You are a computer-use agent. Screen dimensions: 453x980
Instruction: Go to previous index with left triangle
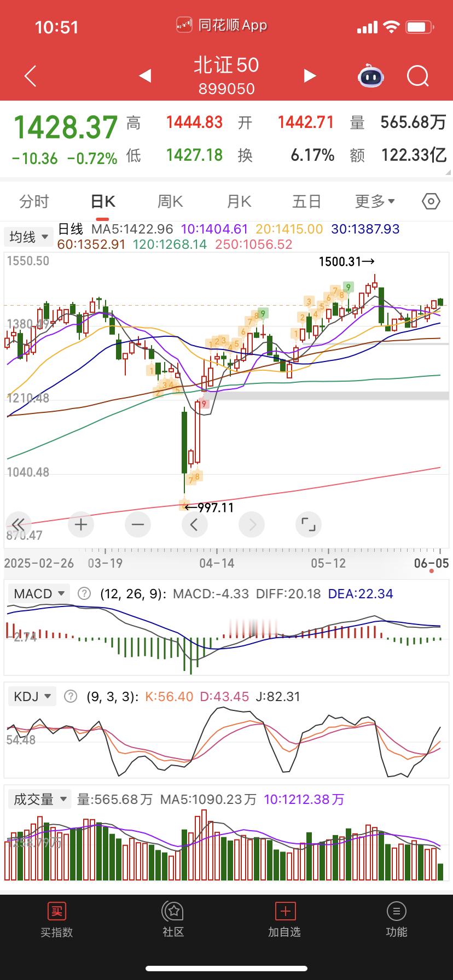[x=145, y=75]
